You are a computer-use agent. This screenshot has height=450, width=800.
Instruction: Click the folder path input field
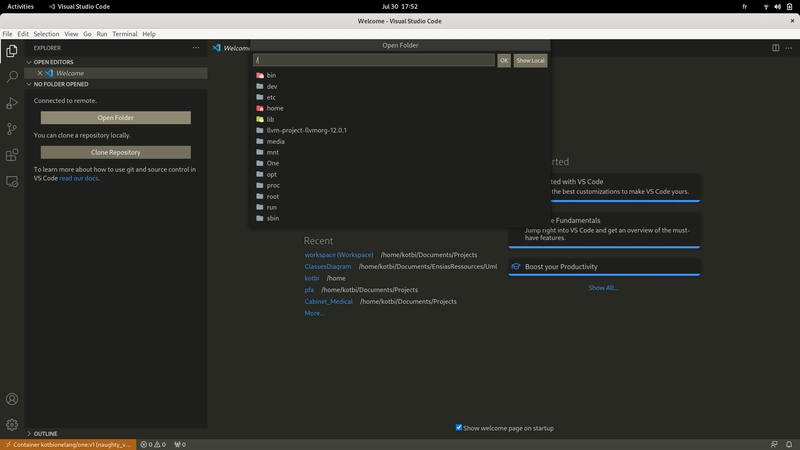(x=374, y=61)
